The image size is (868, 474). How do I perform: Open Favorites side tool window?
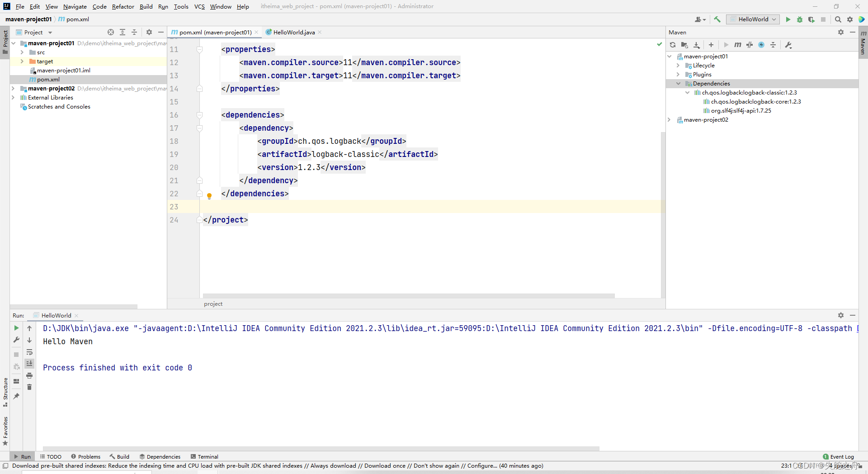(x=5, y=431)
